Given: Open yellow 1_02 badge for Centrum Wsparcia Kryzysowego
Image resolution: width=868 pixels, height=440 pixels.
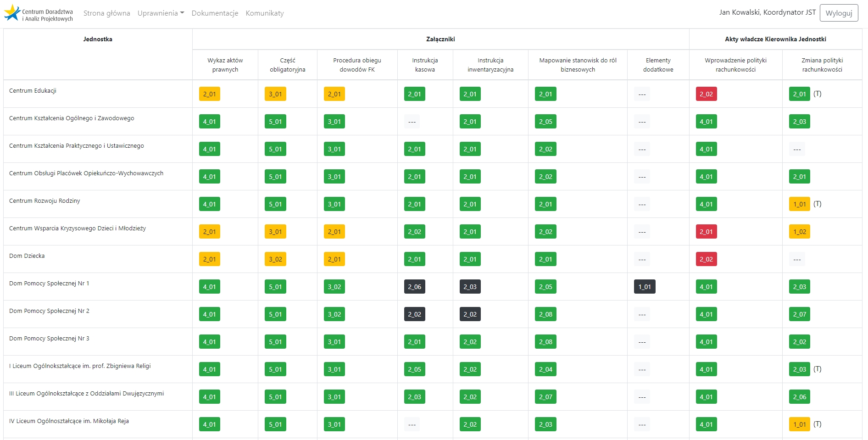Looking at the screenshot, I should [800, 232].
